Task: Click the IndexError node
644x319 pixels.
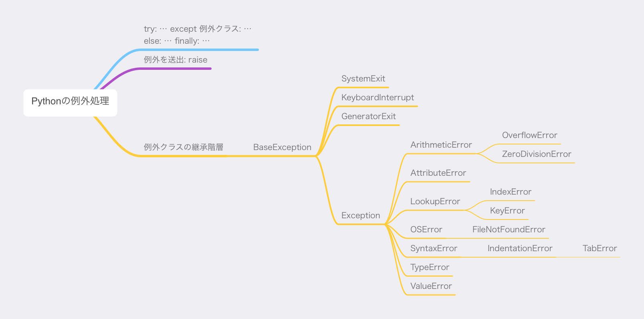Action: (511, 192)
